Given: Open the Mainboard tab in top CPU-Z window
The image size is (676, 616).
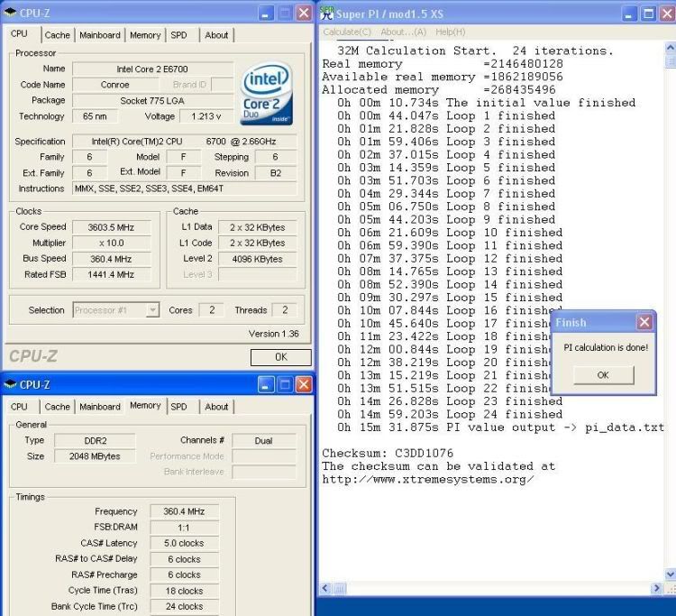Looking at the screenshot, I should point(99,35).
